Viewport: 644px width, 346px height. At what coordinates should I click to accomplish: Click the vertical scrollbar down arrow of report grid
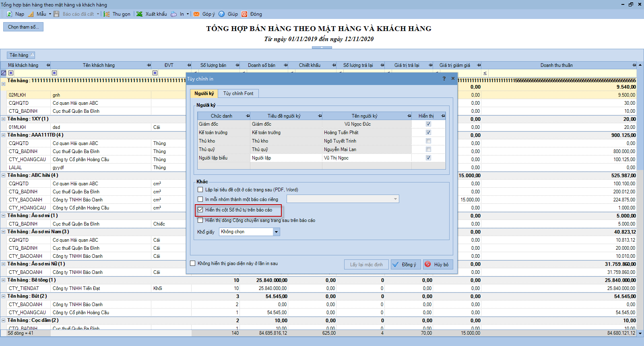tap(640, 333)
